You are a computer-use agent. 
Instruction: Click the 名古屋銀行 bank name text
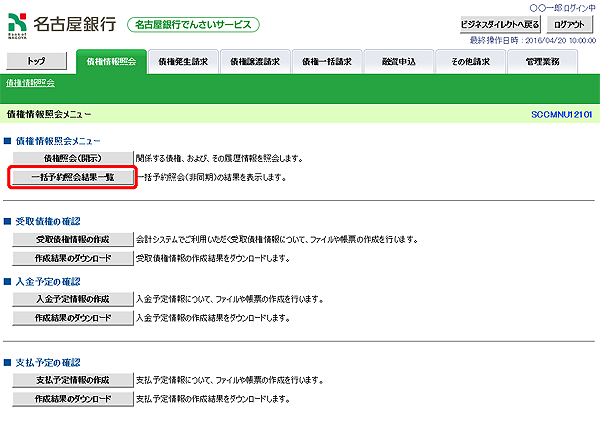pyautogui.click(x=75, y=24)
